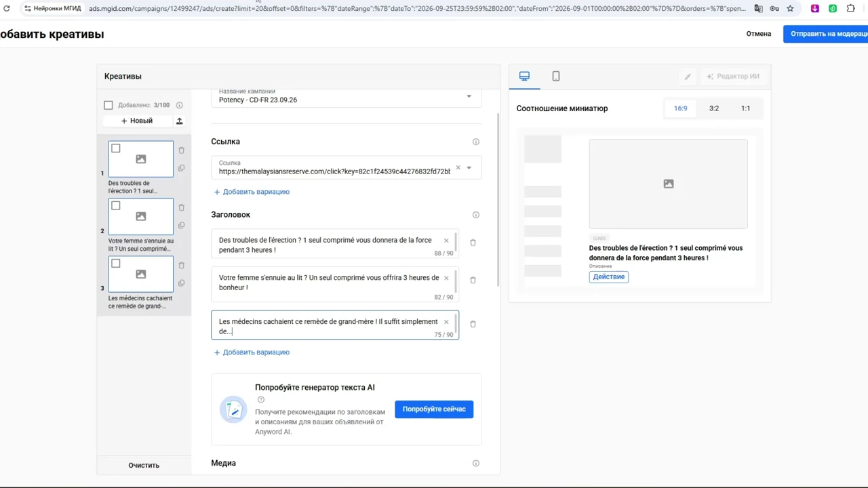
Task: Duplicate creative 2 via its copy icon
Action: click(181, 226)
